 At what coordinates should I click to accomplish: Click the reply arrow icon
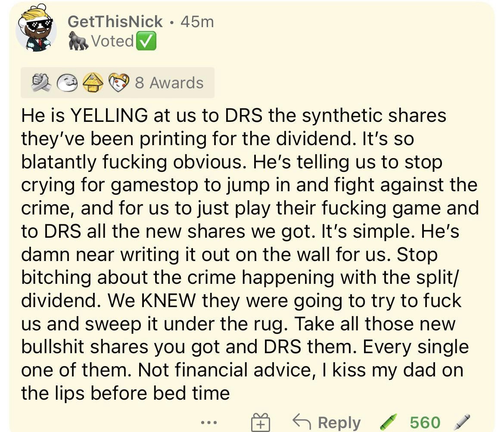coord(302,422)
